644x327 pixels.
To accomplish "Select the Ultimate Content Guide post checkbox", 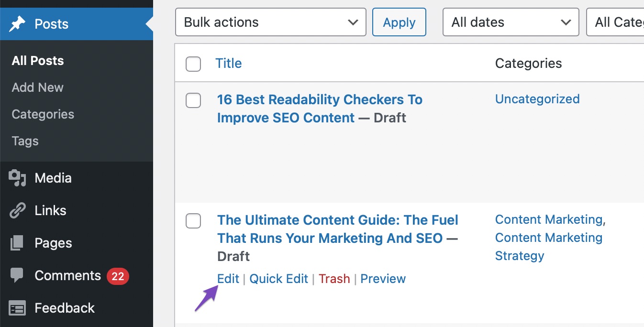I will tap(193, 221).
